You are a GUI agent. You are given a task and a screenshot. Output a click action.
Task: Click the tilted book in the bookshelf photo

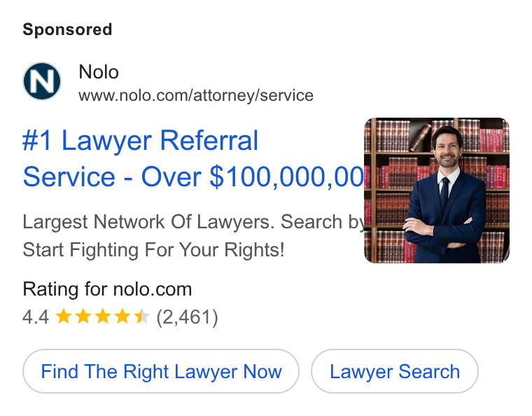[x=421, y=137]
